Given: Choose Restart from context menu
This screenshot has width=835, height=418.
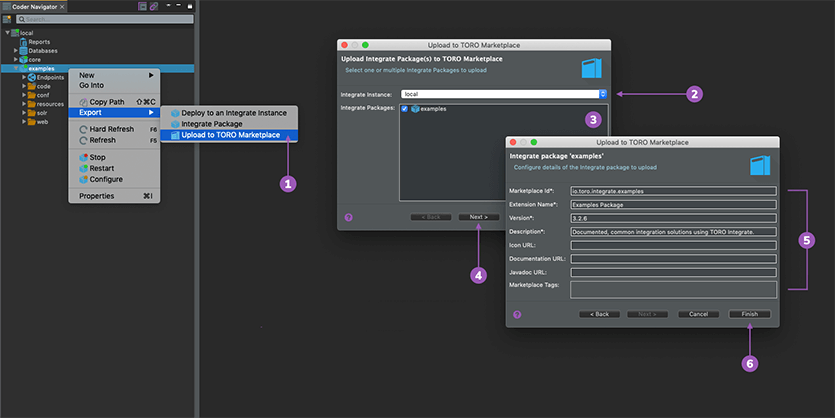Looking at the screenshot, I should (x=114, y=168).
